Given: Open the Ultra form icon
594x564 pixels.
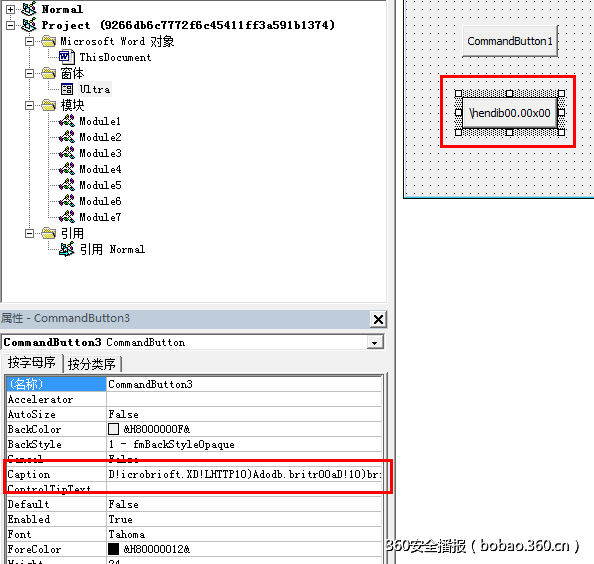Looking at the screenshot, I should [67, 89].
